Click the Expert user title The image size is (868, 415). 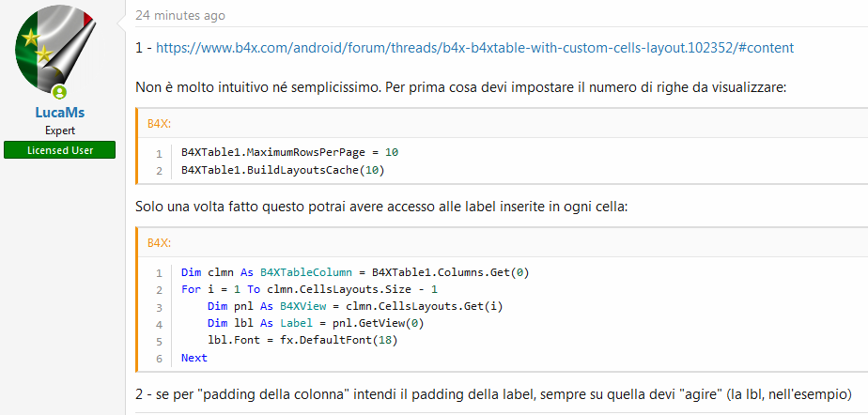pyautogui.click(x=59, y=131)
